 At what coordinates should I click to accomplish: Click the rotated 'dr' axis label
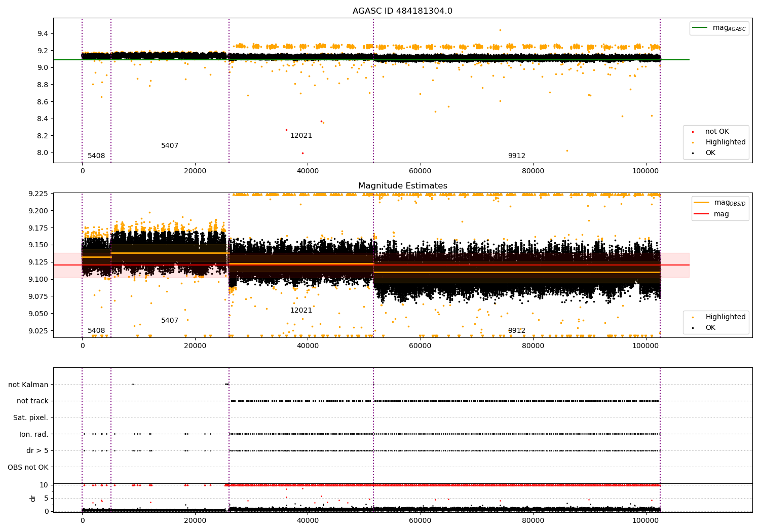coord(33,498)
